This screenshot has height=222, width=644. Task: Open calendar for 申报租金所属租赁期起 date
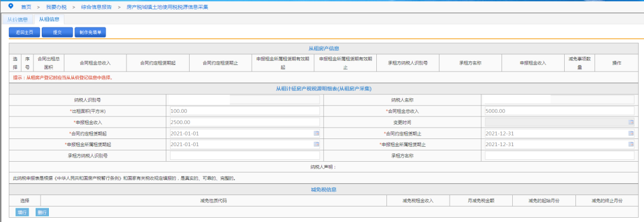[x=316, y=144]
